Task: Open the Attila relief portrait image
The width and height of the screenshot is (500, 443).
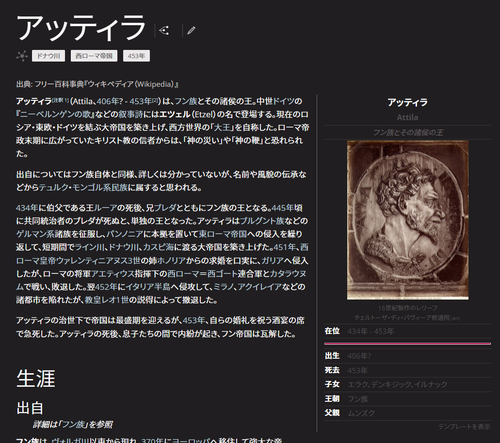Action: point(408,220)
